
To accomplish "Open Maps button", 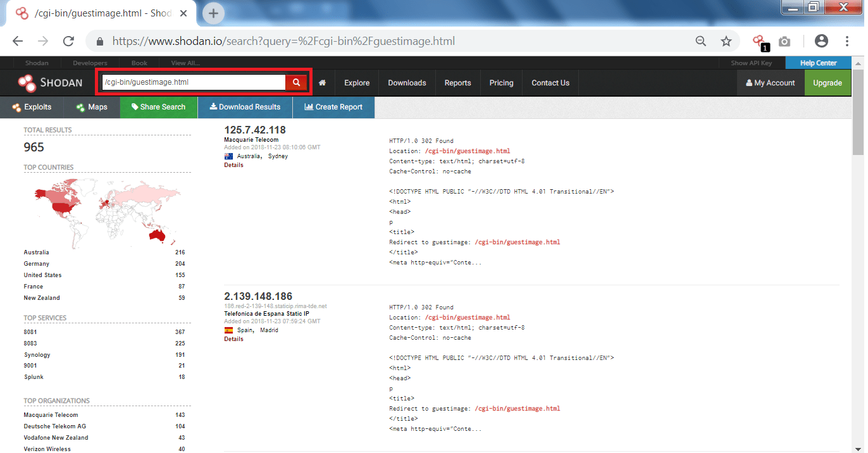I will pos(92,107).
